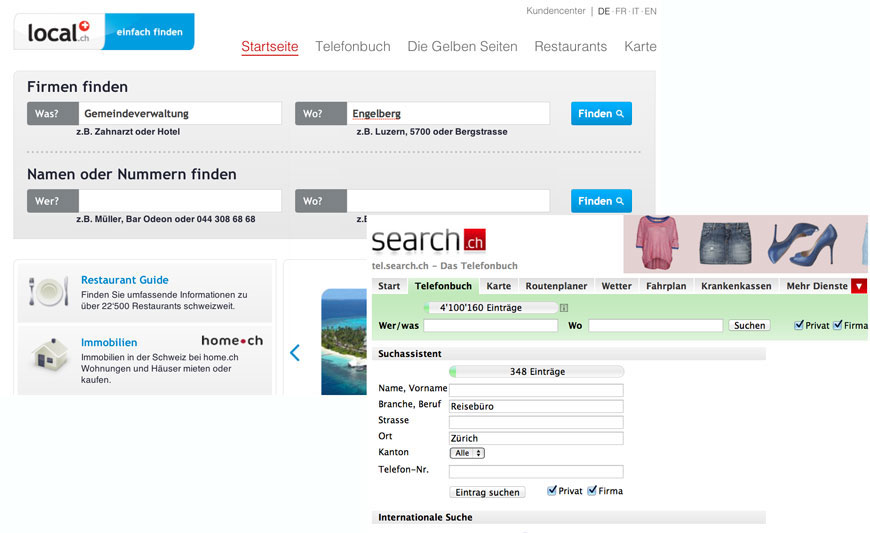Open Die Gelben Seiten tab
The width and height of the screenshot is (870, 533).
click(462, 47)
